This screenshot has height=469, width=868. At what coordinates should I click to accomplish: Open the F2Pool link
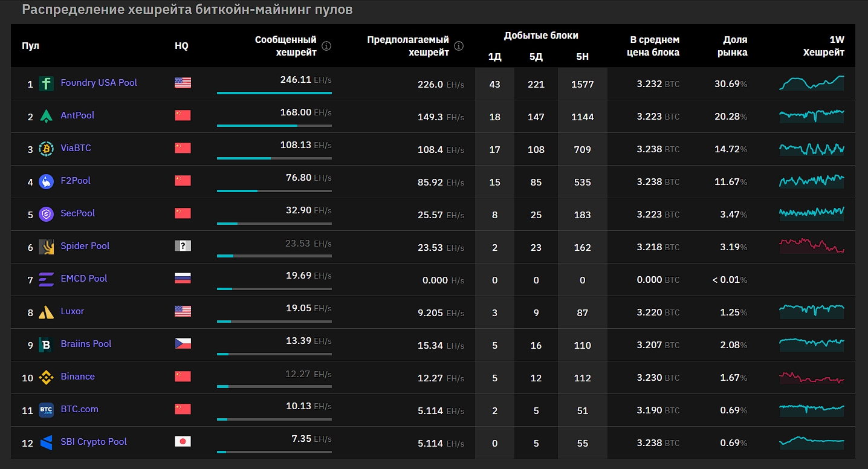pyautogui.click(x=76, y=181)
